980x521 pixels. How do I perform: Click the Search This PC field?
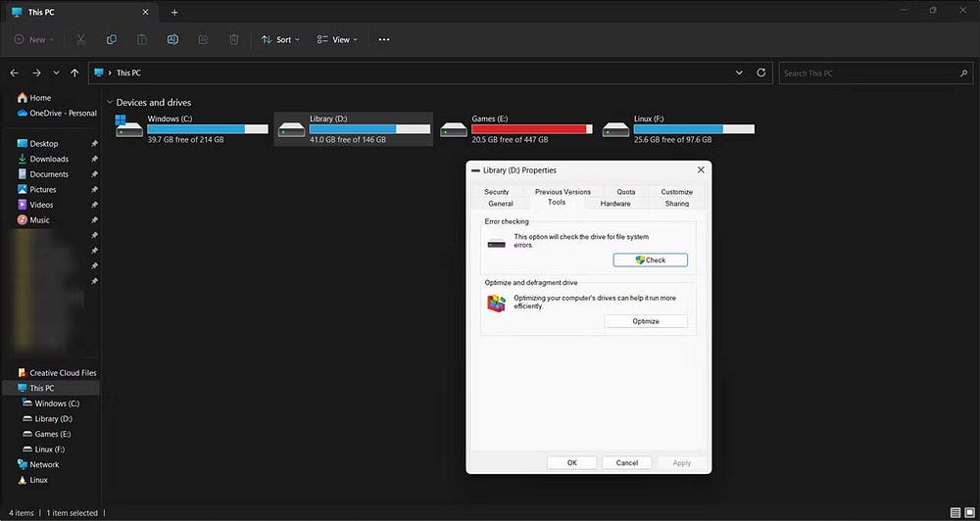(x=875, y=73)
